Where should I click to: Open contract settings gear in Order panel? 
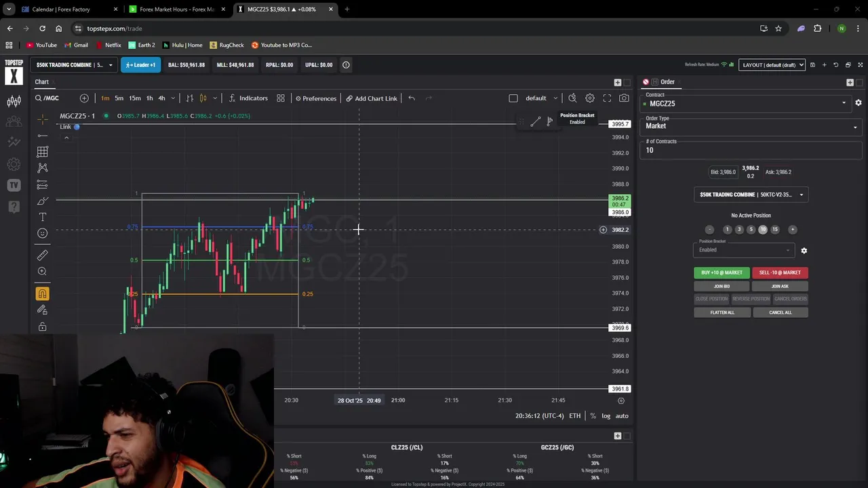click(859, 103)
